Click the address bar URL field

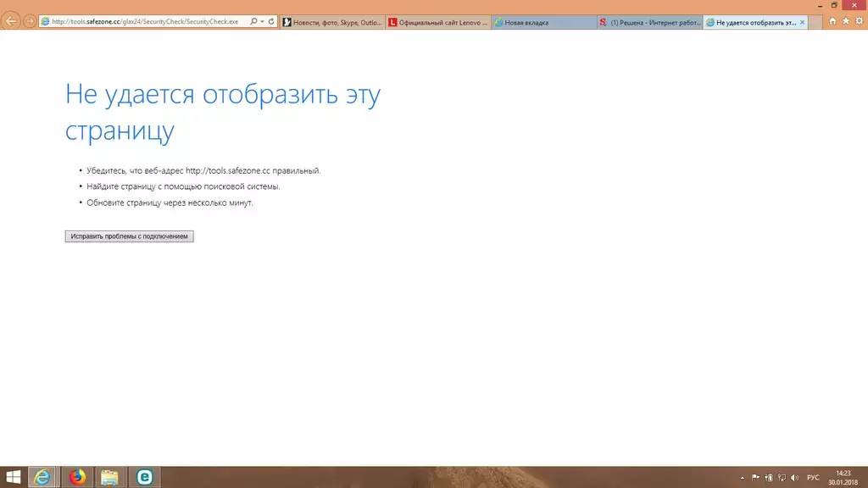point(145,21)
